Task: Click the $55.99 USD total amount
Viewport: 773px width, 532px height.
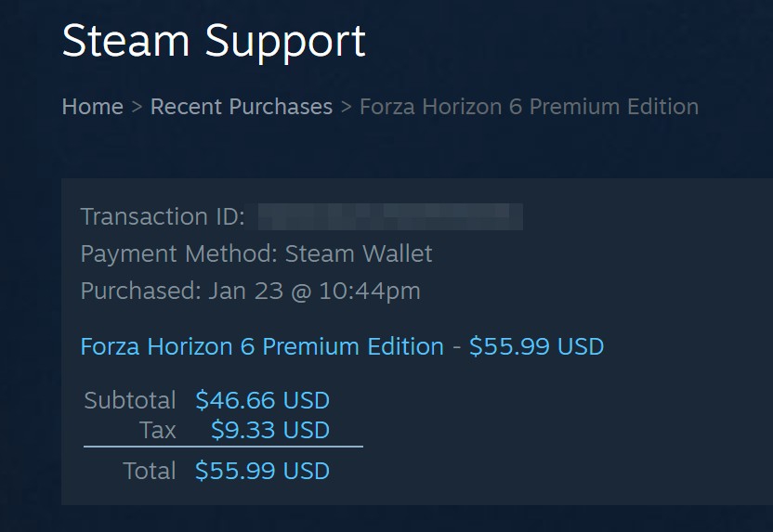Action: pyautogui.click(x=262, y=471)
